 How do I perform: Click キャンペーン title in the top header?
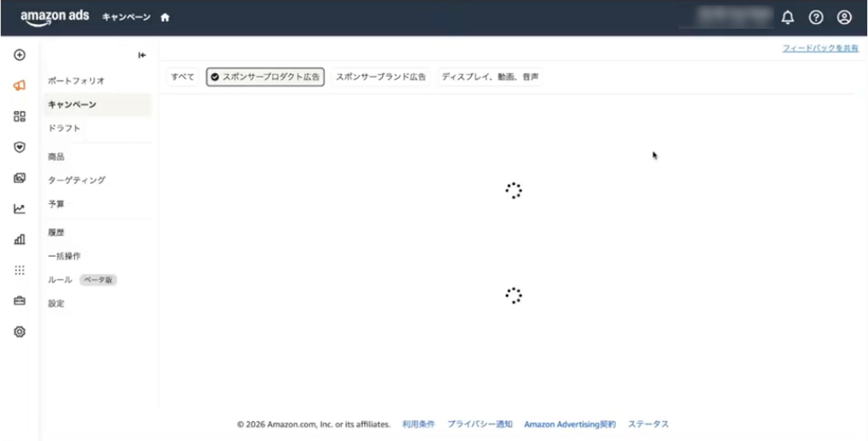click(x=126, y=17)
